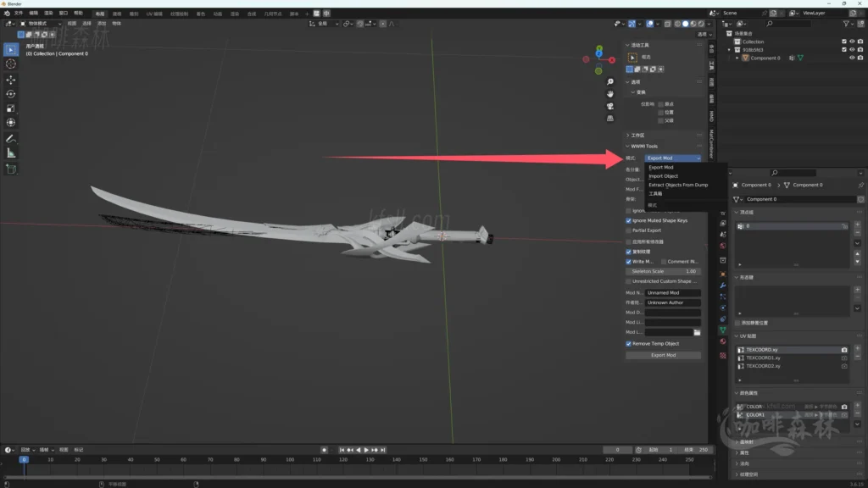Select Extract Objects From Dump option
868x488 pixels.
point(678,185)
